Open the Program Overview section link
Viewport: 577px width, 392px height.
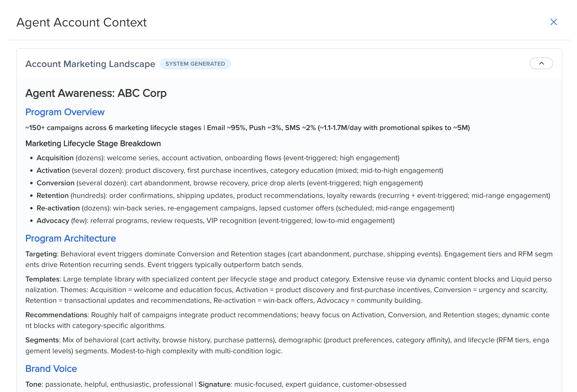pyautogui.click(x=65, y=112)
